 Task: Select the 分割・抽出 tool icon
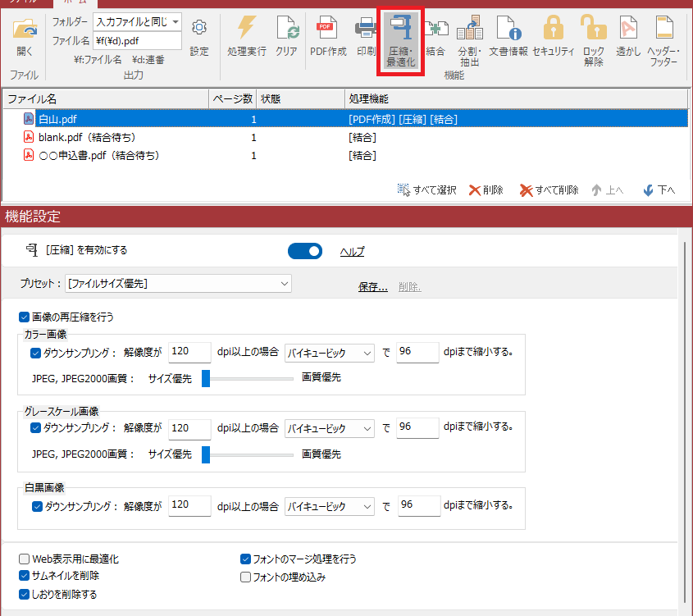tap(470, 37)
